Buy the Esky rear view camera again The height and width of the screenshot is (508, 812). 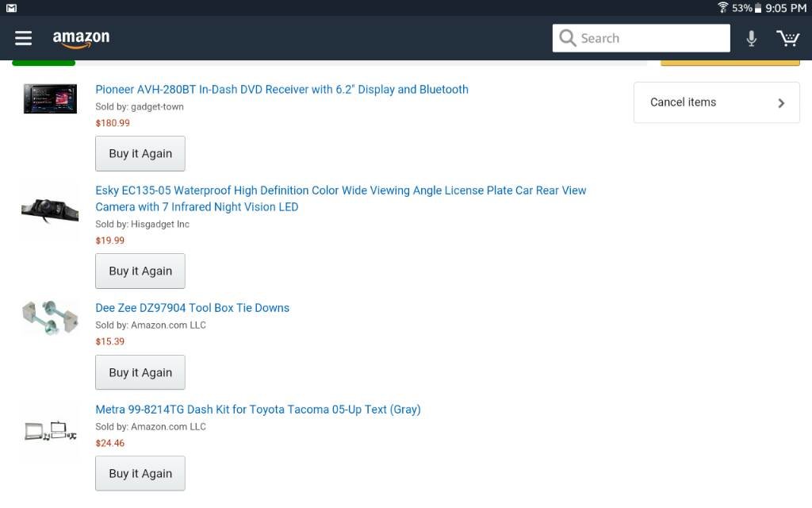(140, 271)
